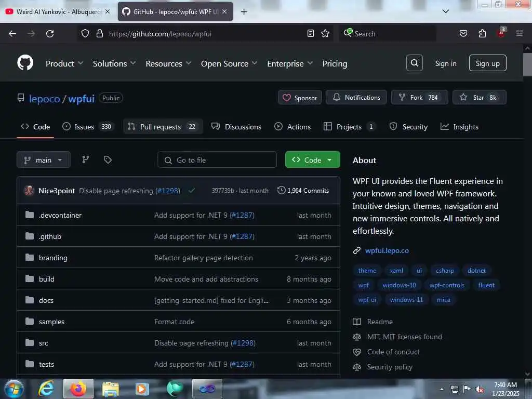Open Internet Explorer from the taskbar
The height and width of the screenshot is (399, 532).
point(46,389)
